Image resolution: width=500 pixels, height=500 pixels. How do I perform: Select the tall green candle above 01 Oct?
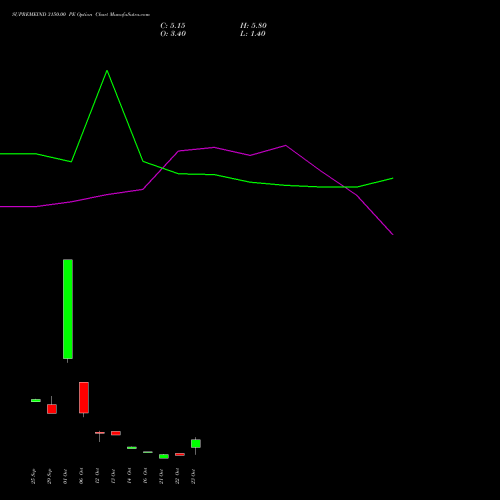[x=68, y=309]
